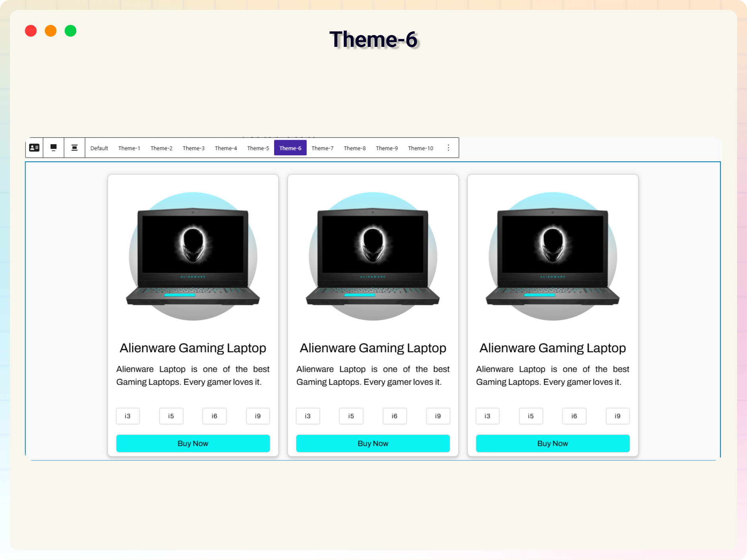
Task: Switch to Theme-5 in the toolbar
Action: pyautogui.click(x=258, y=148)
